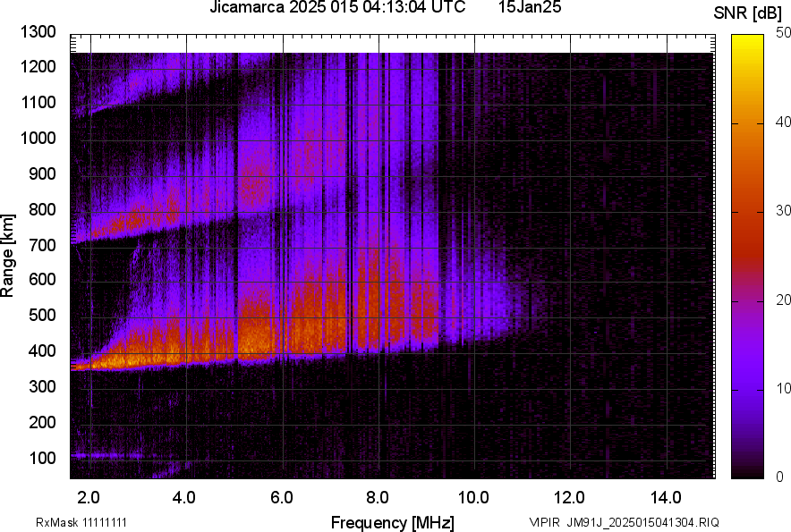Click the 6.0 frequency axis tick label
Screen dimensions: 791x532
[x=282, y=497]
